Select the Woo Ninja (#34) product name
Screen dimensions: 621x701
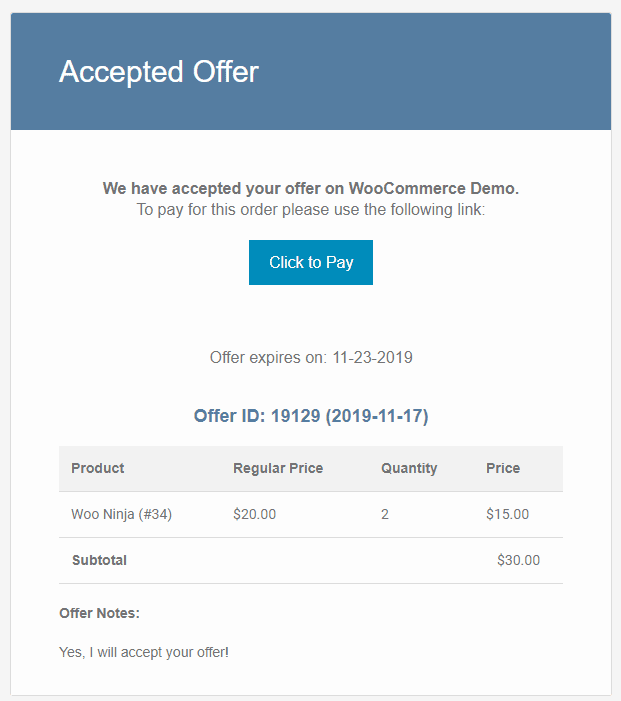pyautogui.click(x=122, y=514)
